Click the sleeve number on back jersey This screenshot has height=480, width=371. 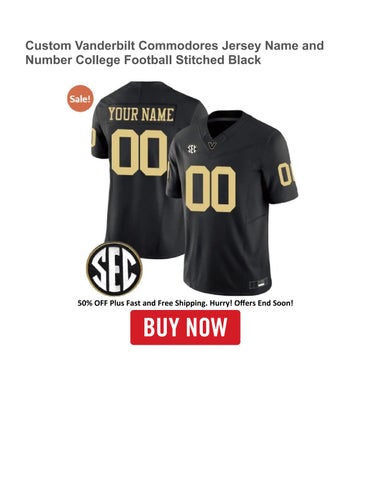click(x=93, y=138)
